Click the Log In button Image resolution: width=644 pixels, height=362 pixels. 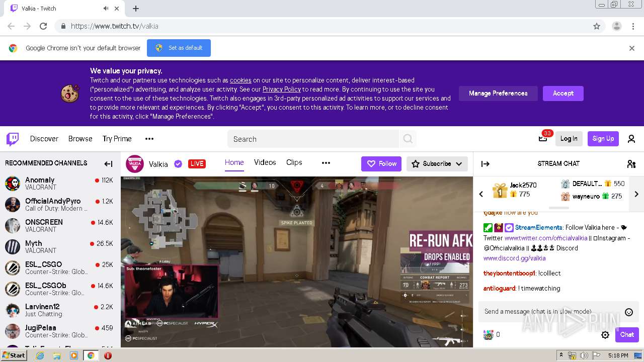[569, 139]
